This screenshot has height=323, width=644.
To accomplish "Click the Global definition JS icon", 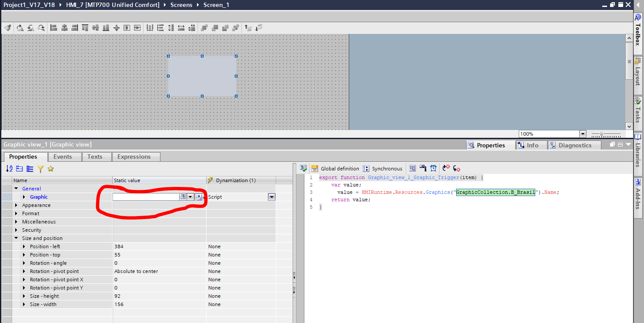I will [314, 169].
